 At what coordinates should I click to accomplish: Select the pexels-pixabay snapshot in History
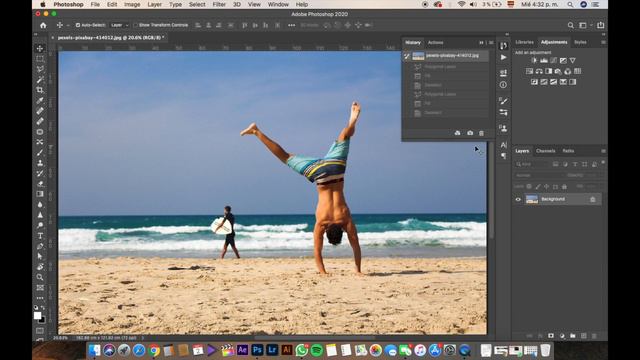[450, 56]
